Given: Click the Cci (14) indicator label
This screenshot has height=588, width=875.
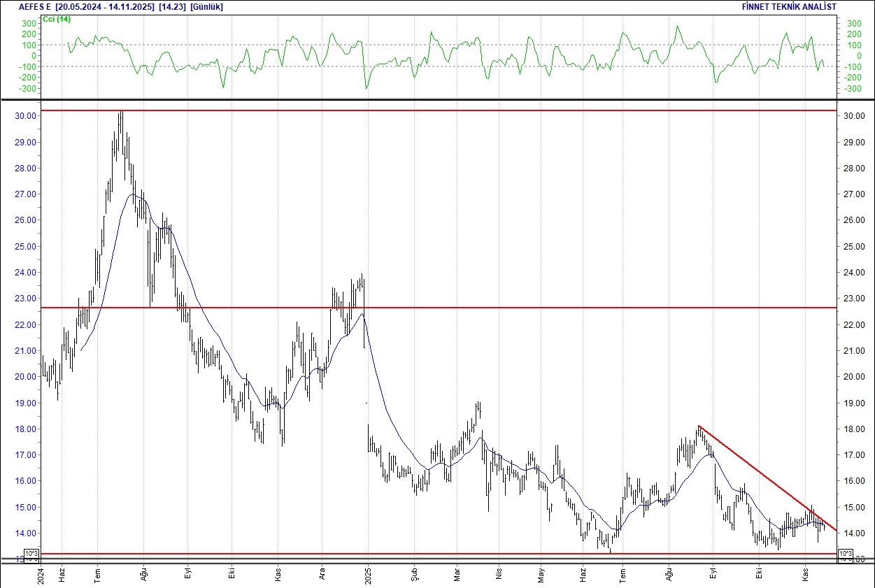Looking at the screenshot, I should [x=57, y=19].
